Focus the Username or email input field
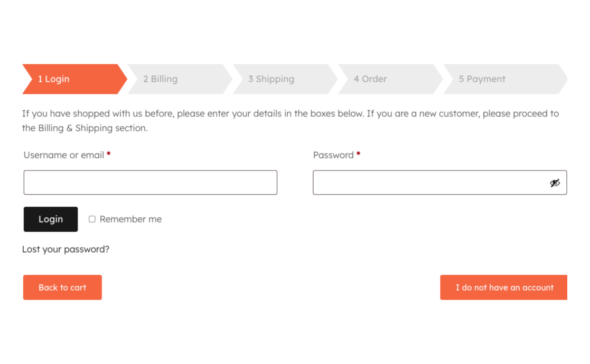This screenshot has height=364, width=590. (x=150, y=182)
